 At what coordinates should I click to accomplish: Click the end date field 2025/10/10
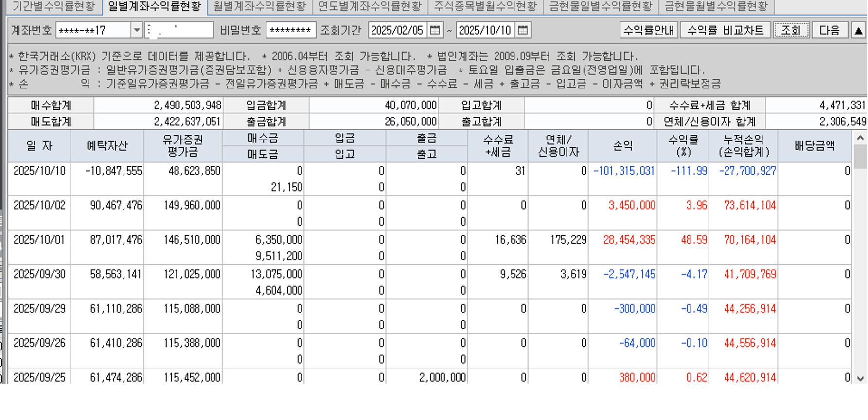tap(485, 30)
